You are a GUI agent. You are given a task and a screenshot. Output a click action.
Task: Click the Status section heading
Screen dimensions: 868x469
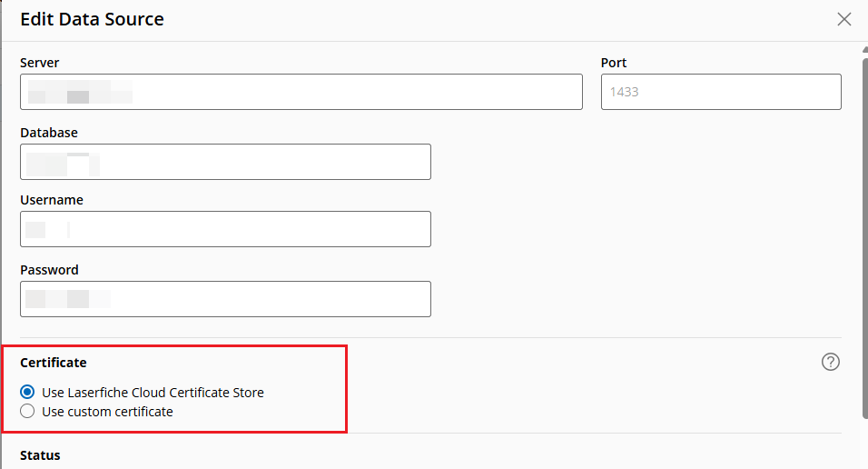pyautogui.click(x=40, y=454)
